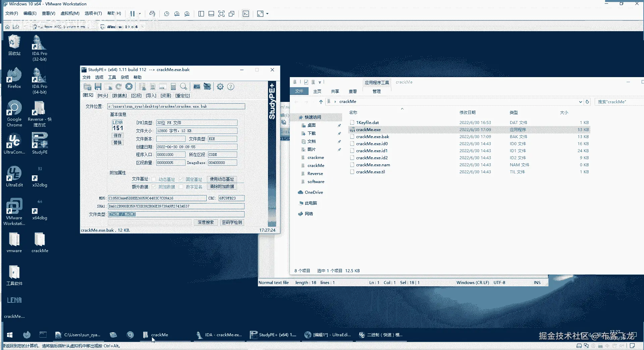Click the take snapshot clock icon in VMware

tap(167, 14)
